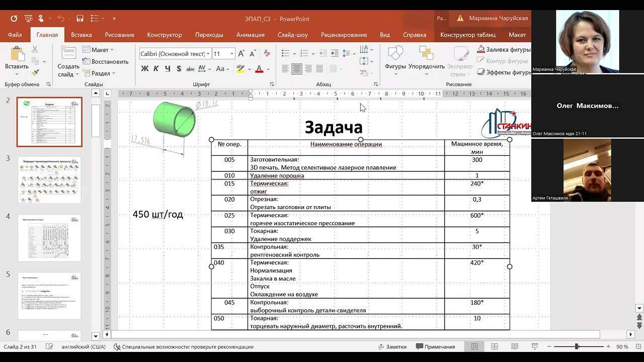Click the zoom slider in status bar

tap(577, 347)
